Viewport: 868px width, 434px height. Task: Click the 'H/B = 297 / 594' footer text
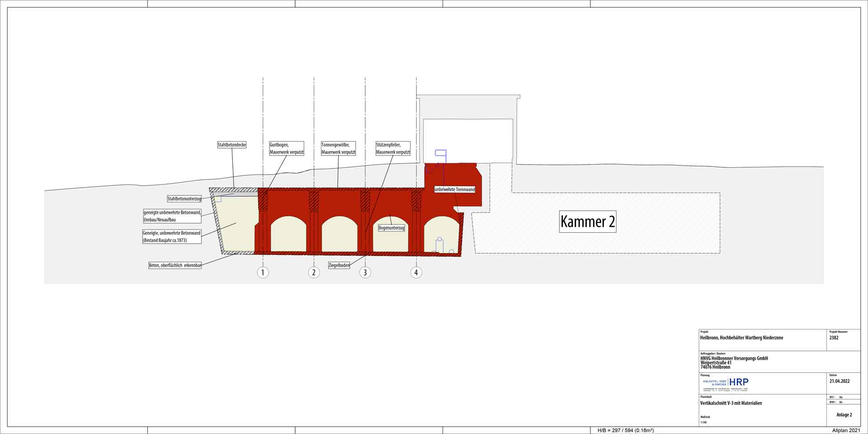(626, 430)
